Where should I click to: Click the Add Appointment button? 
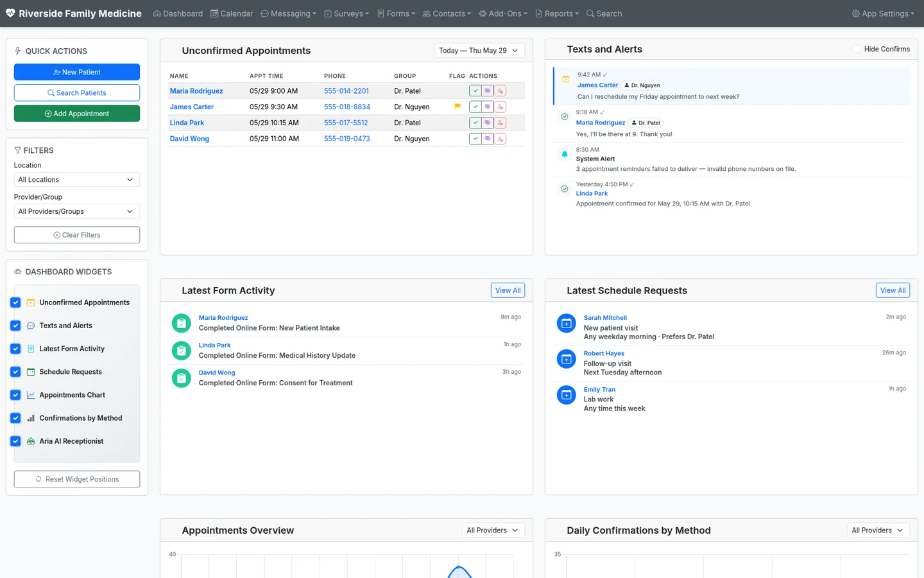click(x=77, y=114)
